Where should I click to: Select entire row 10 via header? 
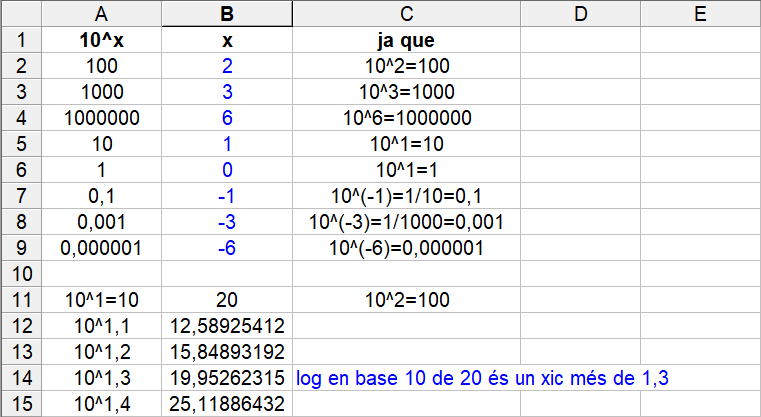coord(21,273)
